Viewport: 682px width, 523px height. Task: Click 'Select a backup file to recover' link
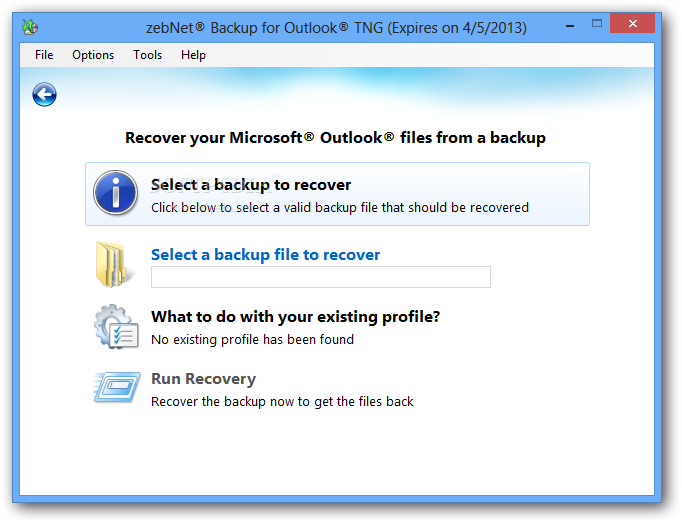(265, 255)
